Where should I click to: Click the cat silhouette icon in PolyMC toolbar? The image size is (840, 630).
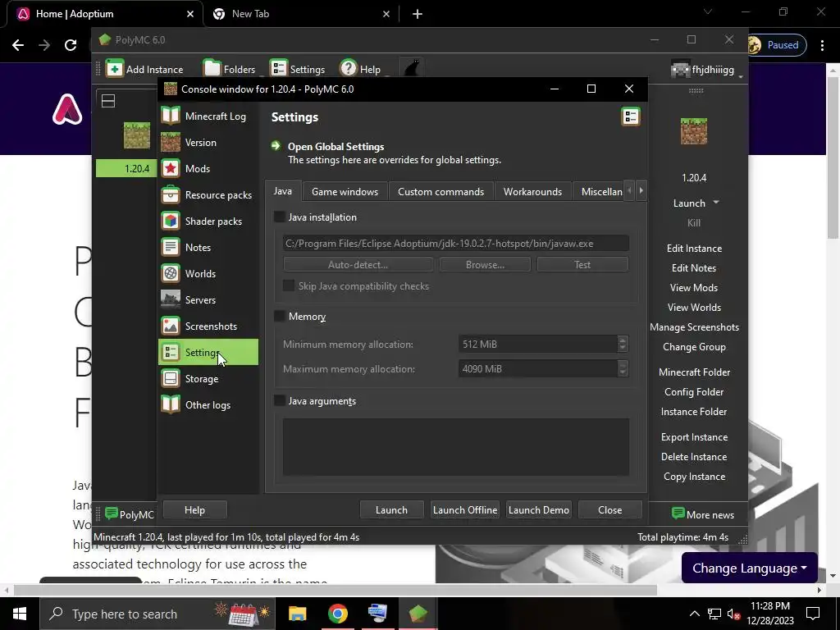point(412,69)
